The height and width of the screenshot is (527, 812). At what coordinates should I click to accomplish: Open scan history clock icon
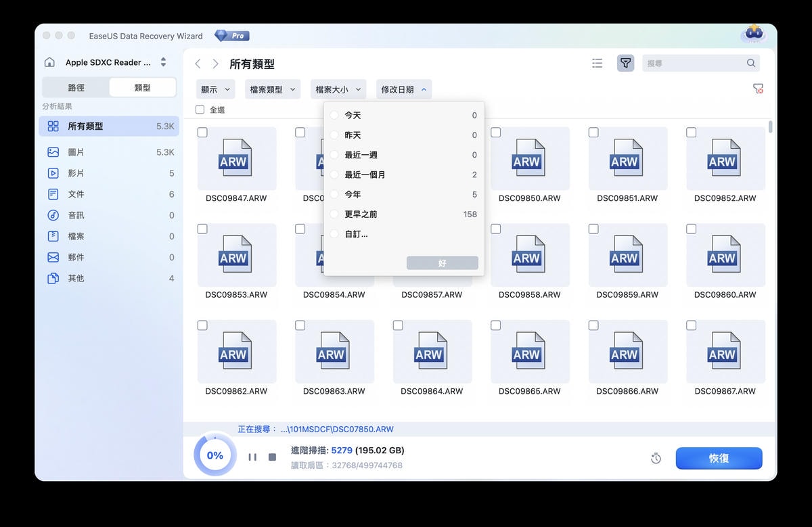coord(656,459)
